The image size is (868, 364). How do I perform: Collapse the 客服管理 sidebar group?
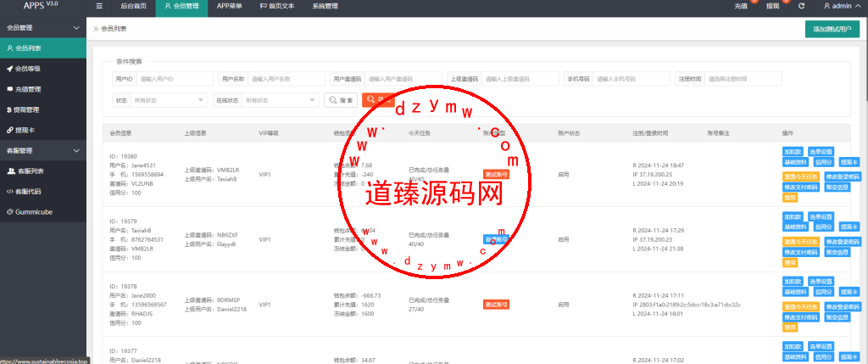click(x=43, y=151)
